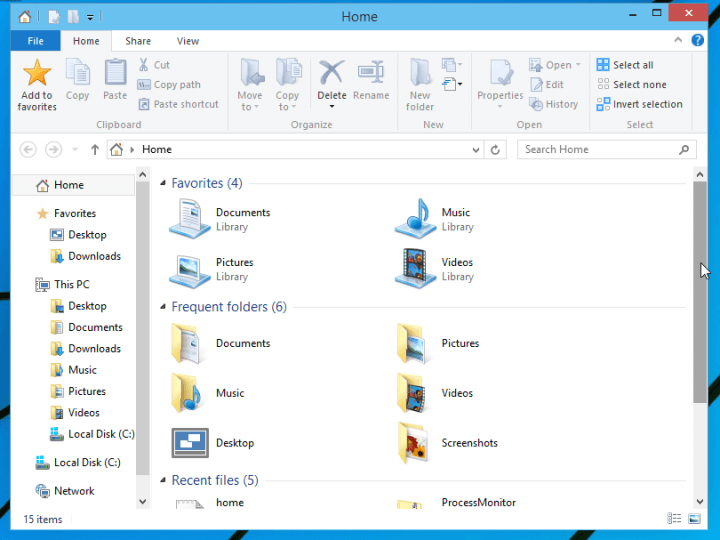Click the Help question mark icon
Screen dimensions: 720x540
point(698,40)
